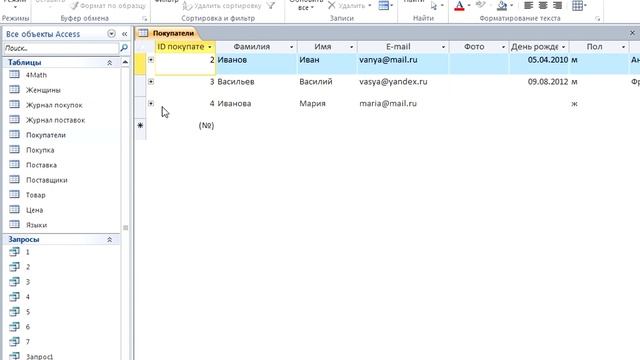Open query 1 icon
This screenshot has height=360, width=640.
[14, 252]
